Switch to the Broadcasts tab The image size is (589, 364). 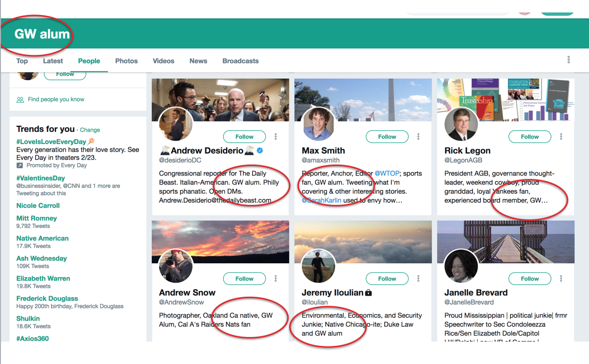(241, 61)
